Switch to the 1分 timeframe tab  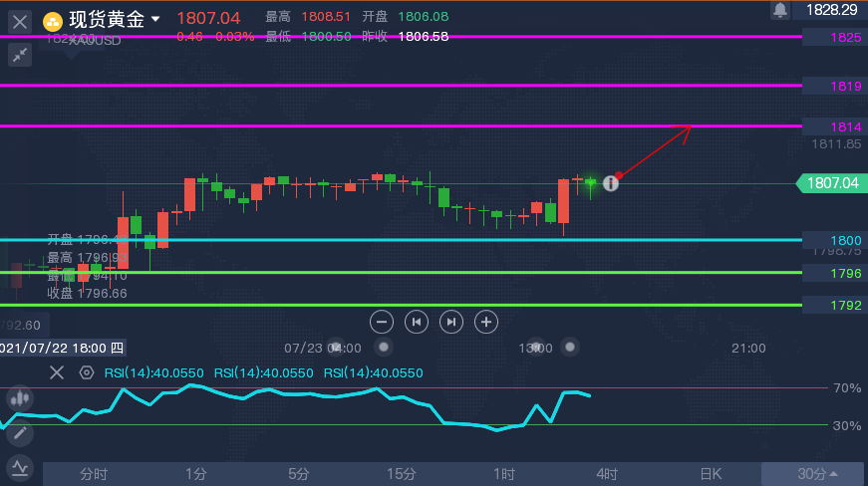pyautogui.click(x=195, y=474)
